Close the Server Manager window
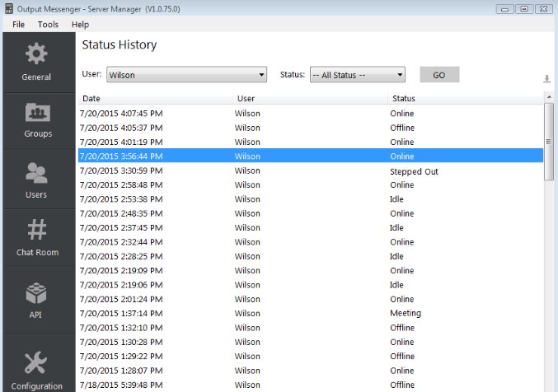This screenshot has height=392, width=558. 544,9
